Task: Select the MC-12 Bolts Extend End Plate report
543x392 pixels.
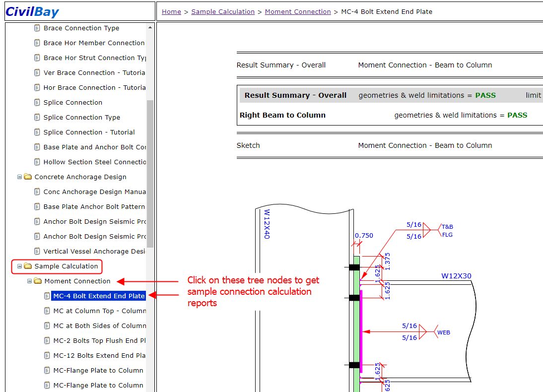Action: 99,356
